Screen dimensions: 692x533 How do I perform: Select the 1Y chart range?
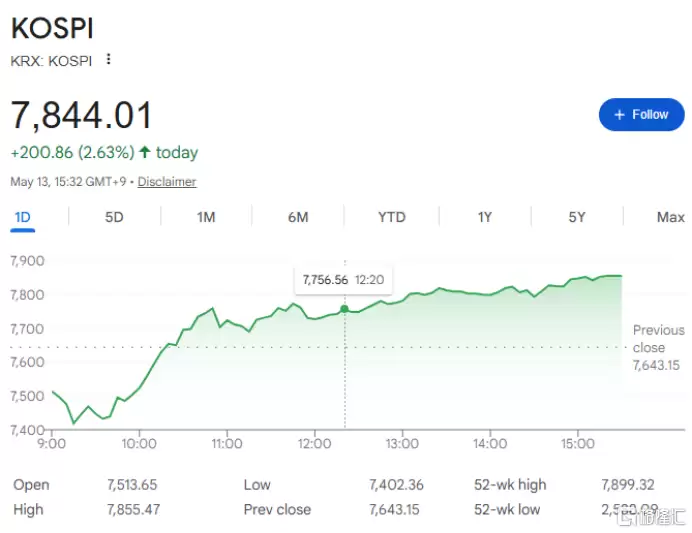[x=485, y=218]
